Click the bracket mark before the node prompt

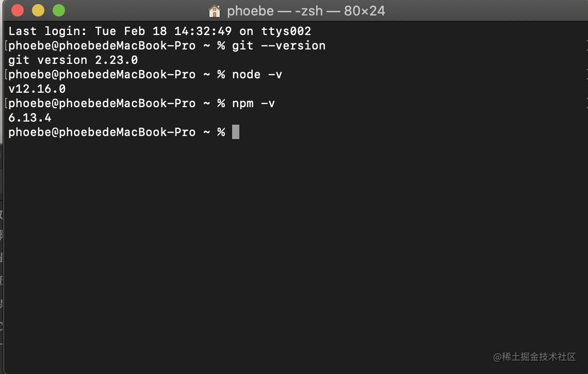pos(6,75)
